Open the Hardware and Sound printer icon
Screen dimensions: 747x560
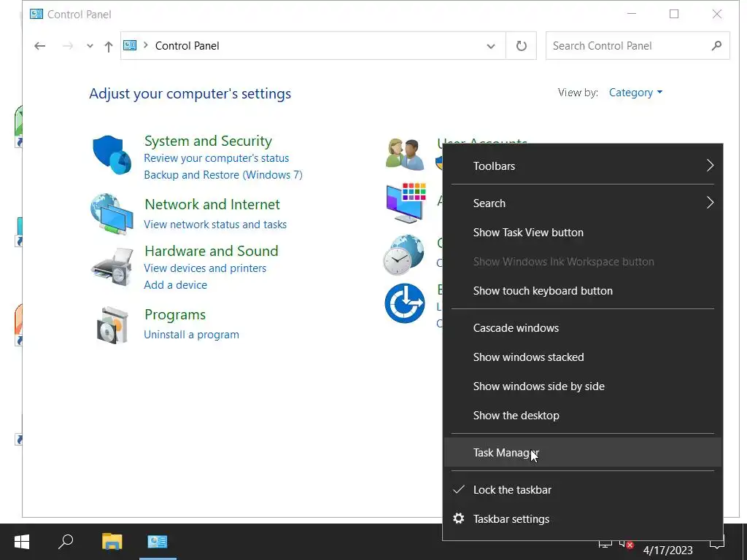tap(112, 266)
